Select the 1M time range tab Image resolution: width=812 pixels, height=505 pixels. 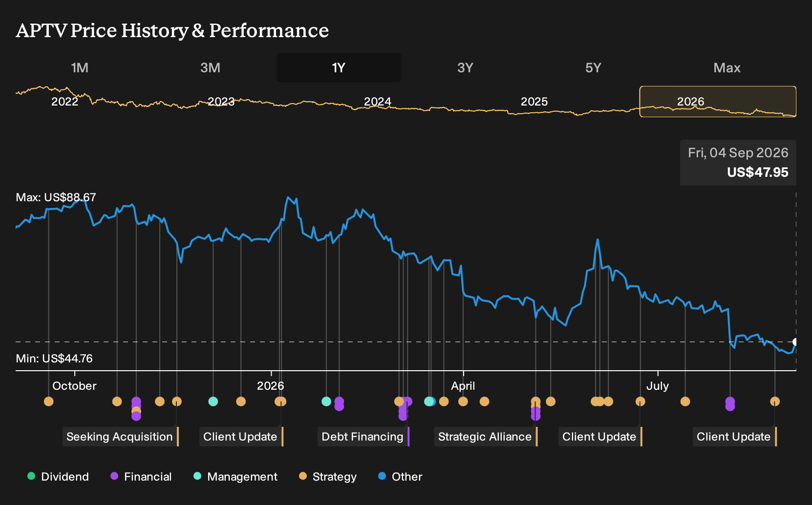[80, 67]
